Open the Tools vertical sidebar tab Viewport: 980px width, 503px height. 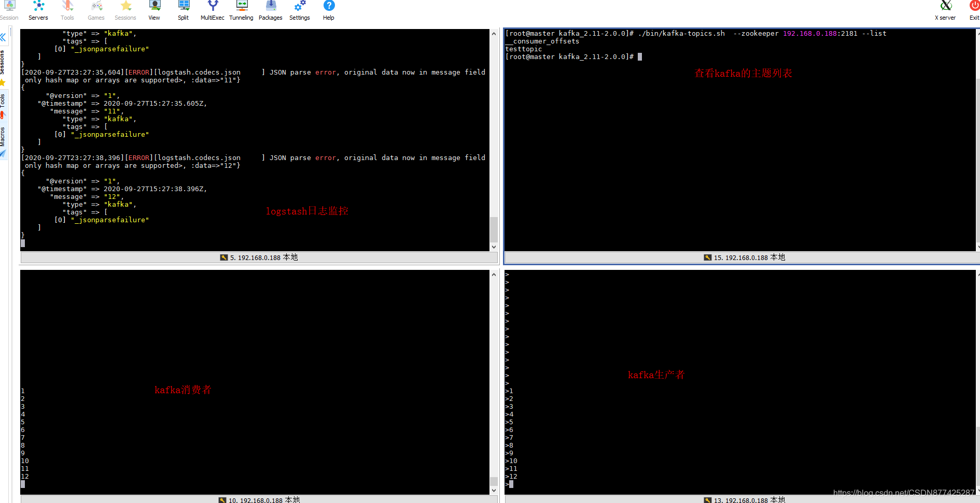click(x=3, y=100)
